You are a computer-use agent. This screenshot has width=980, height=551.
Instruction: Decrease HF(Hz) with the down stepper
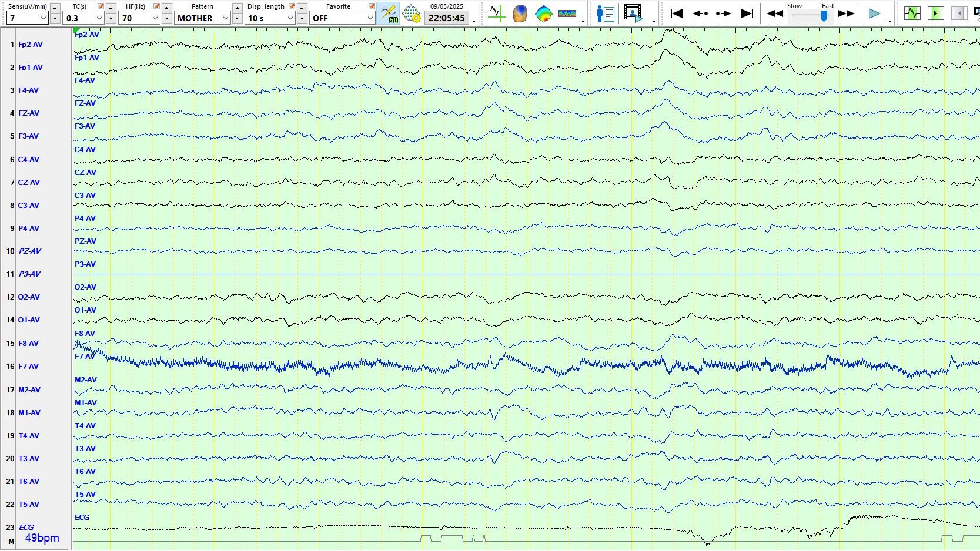(167, 18)
